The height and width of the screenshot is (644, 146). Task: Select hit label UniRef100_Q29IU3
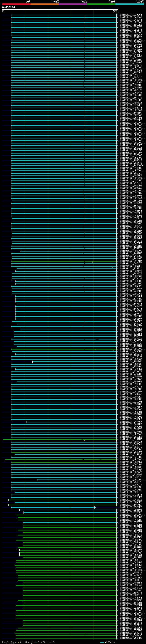coord(131,60)
